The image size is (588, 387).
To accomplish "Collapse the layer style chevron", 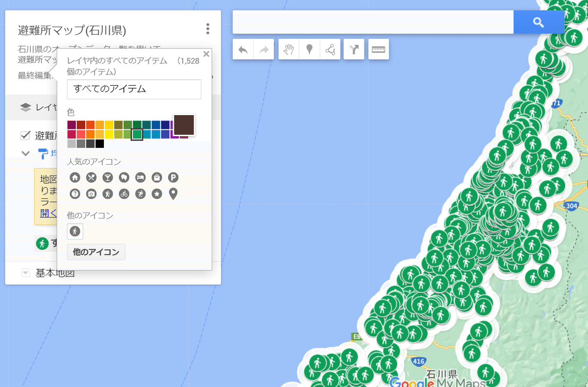I will 26,153.
